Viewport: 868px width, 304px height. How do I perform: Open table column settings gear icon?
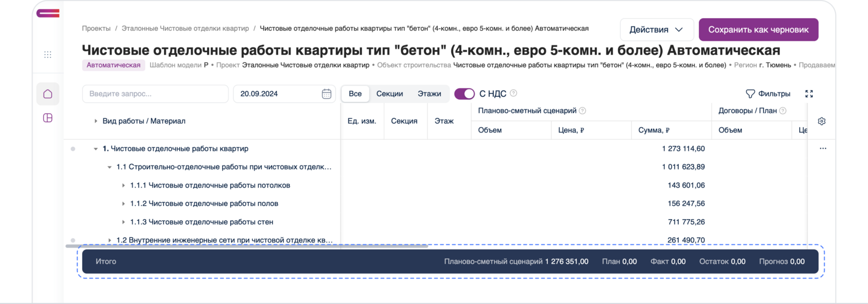pyautogui.click(x=822, y=121)
